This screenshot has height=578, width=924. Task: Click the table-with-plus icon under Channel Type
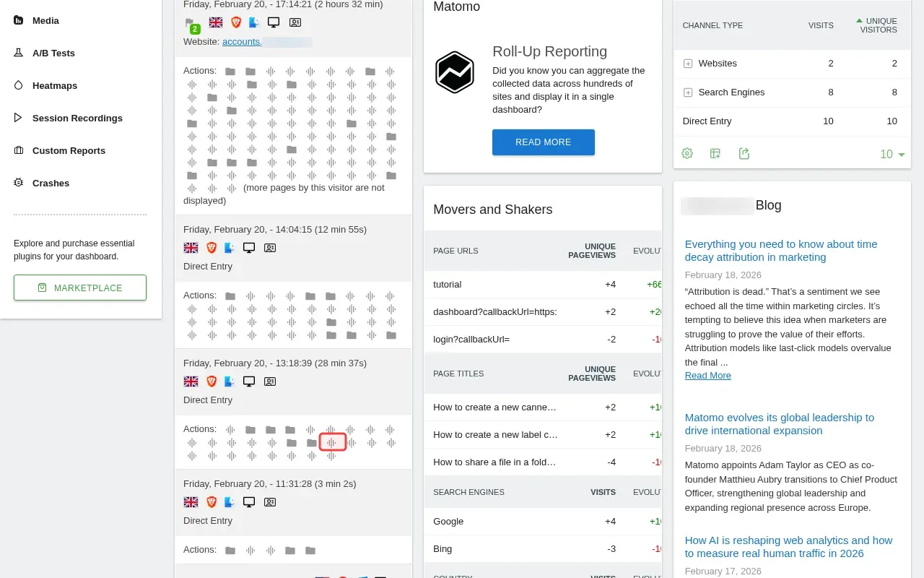715,153
